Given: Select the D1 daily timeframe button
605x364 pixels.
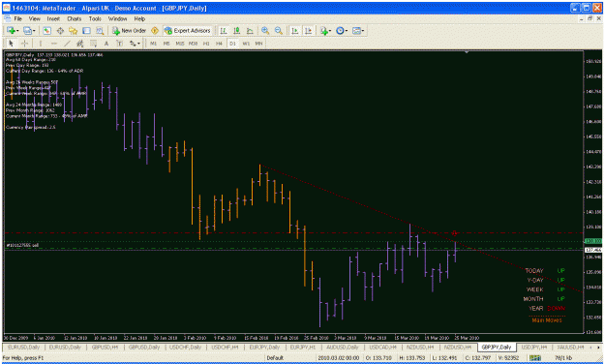Looking at the screenshot, I should [232, 44].
